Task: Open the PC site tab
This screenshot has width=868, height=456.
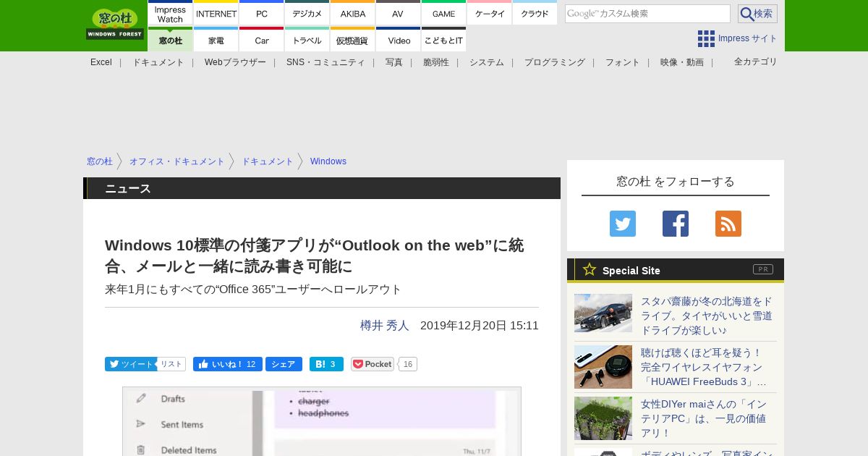Action: coord(262,14)
